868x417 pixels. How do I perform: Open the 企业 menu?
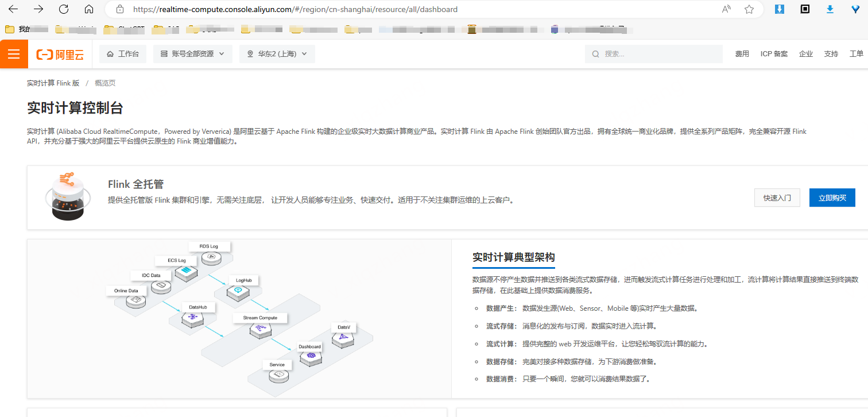[806, 54]
